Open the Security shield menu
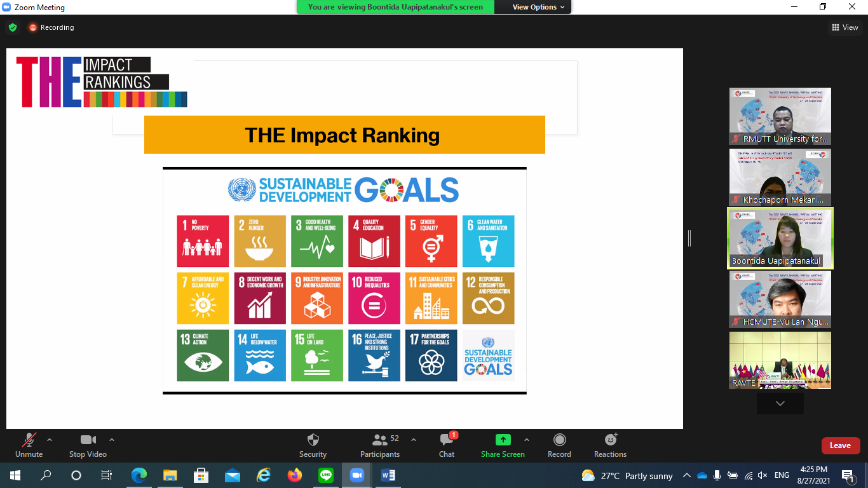Viewport: 868px width, 488px height. 313,445
